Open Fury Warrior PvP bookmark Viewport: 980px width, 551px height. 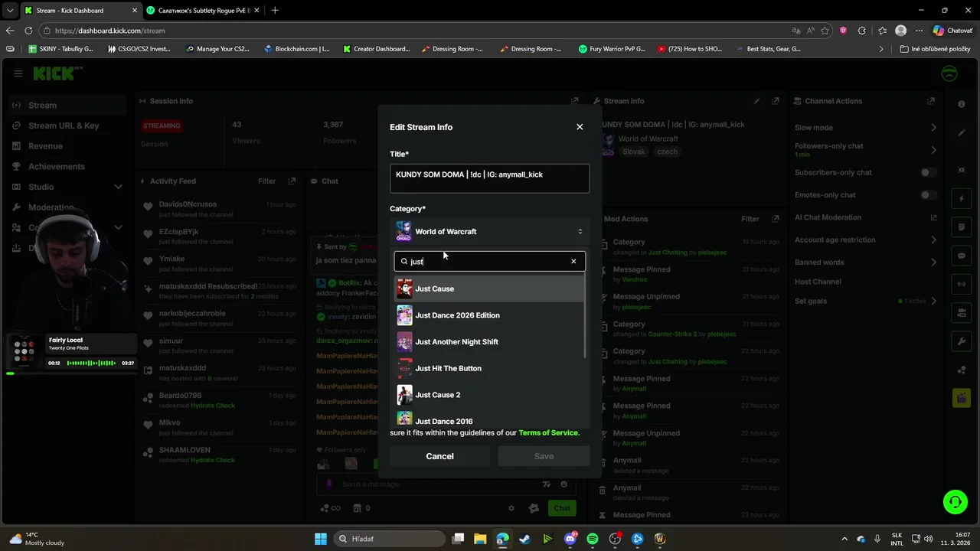pyautogui.click(x=612, y=49)
